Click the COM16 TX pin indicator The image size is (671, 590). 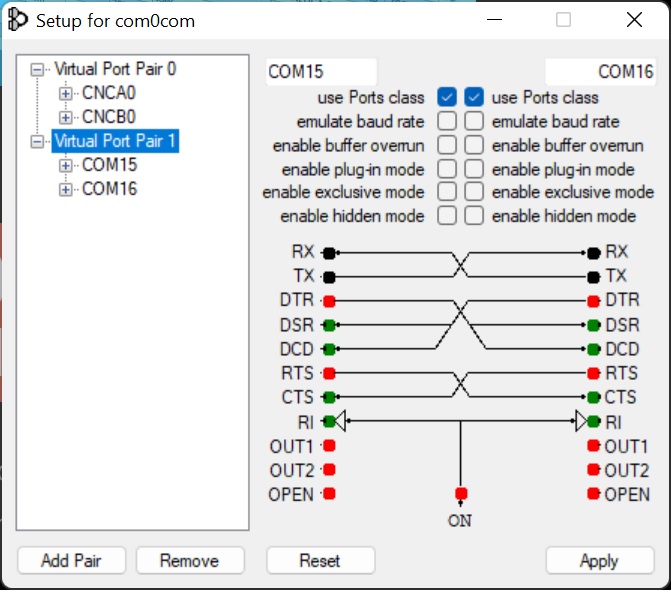pyautogui.click(x=594, y=277)
